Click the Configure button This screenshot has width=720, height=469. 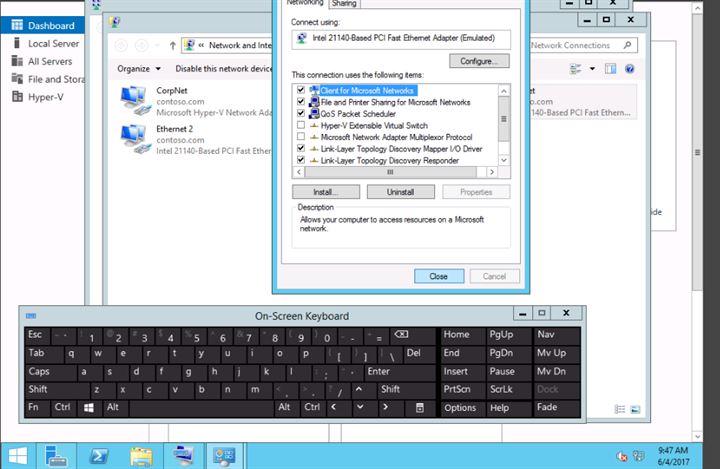pyautogui.click(x=479, y=61)
